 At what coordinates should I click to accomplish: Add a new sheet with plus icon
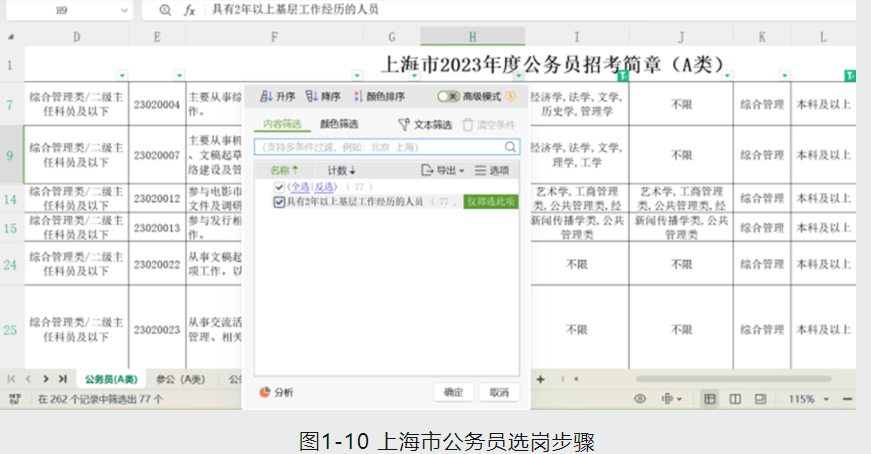coord(540,379)
